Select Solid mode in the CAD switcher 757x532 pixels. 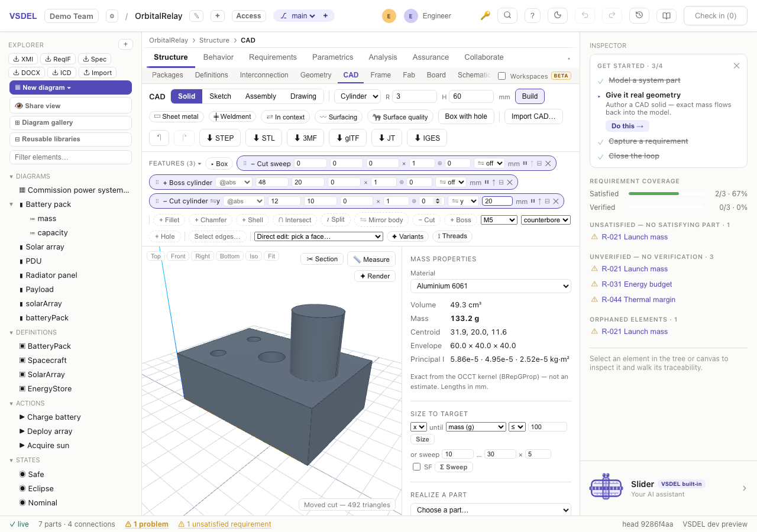click(x=186, y=96)
